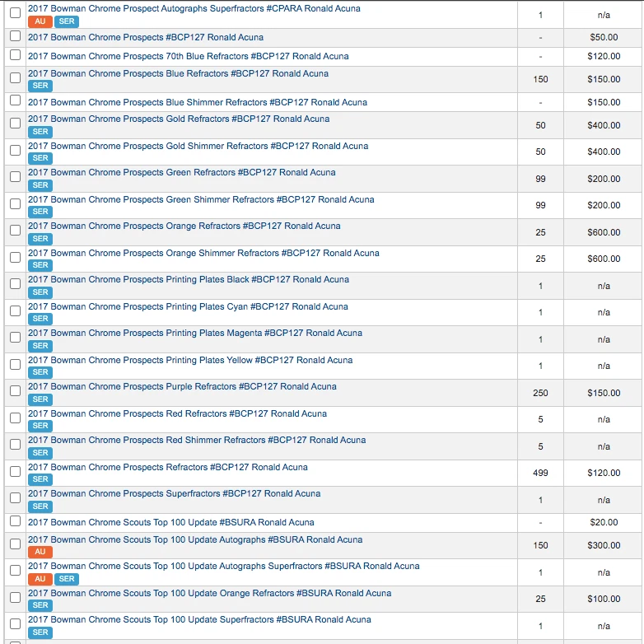Open Orange Shimmer Refractors card link
644x644 pixels.
pos(203,253)
